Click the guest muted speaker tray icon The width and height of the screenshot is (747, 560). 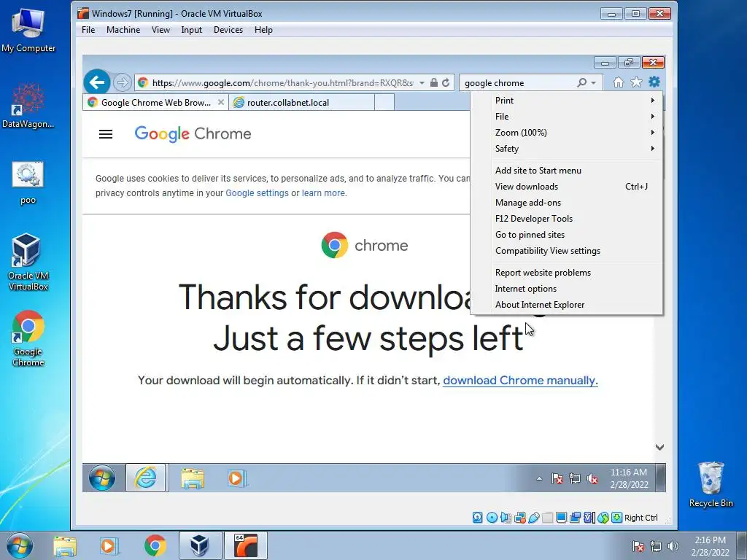[592, 478]
